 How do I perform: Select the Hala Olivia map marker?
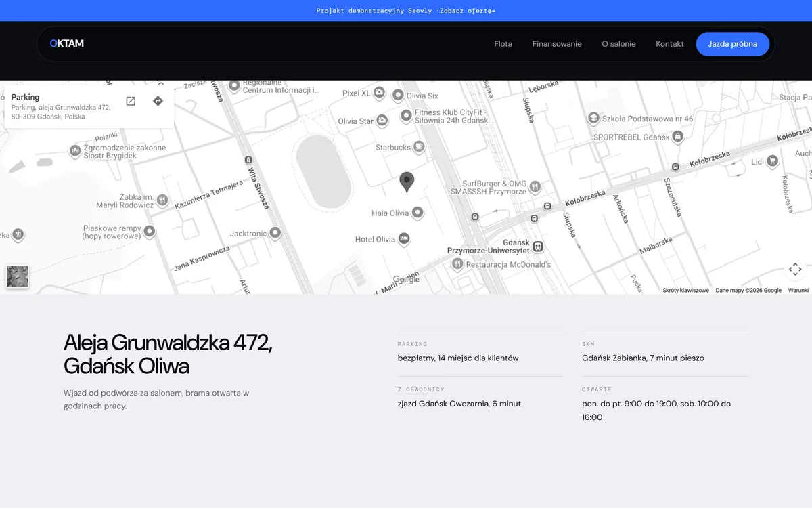tap(418, 213)
